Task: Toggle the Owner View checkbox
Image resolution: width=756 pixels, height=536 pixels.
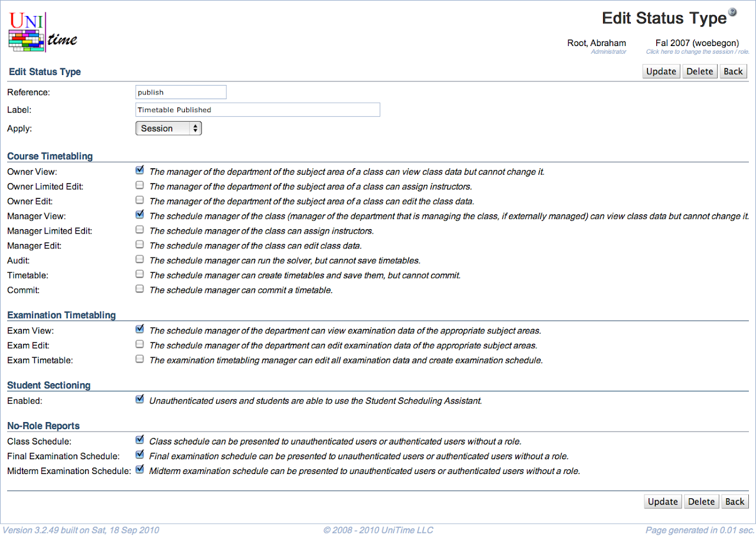Action: click(139, 171)
